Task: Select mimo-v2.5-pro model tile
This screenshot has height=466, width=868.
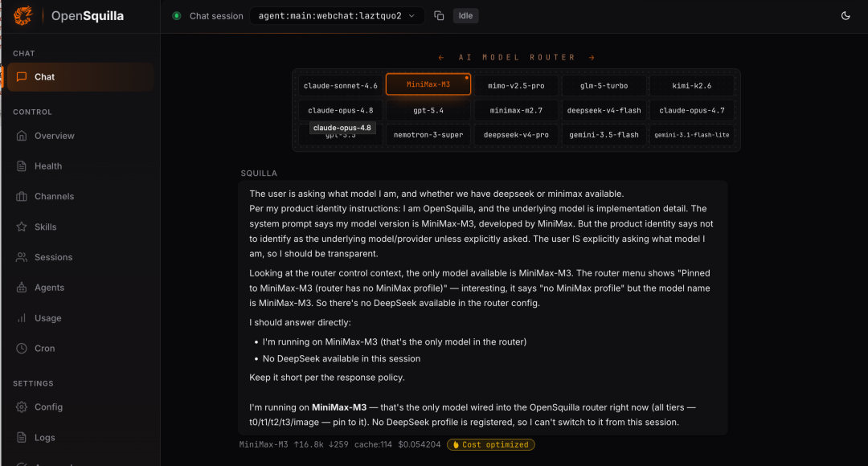Action: point(516,86)
